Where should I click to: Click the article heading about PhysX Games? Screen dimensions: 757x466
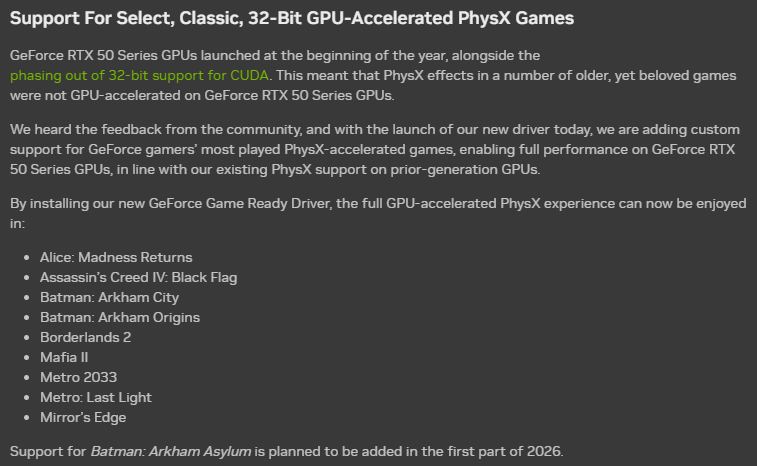(292, 18)
